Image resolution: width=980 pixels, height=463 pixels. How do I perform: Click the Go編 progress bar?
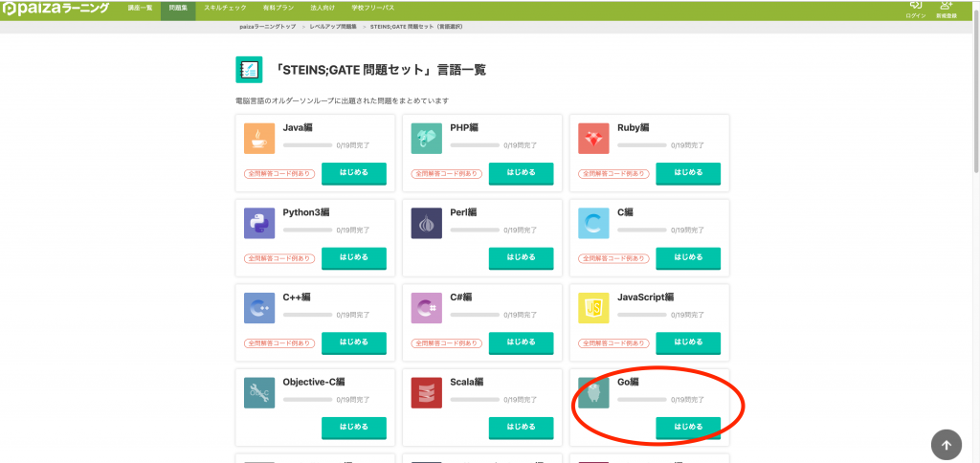(642, 399)
